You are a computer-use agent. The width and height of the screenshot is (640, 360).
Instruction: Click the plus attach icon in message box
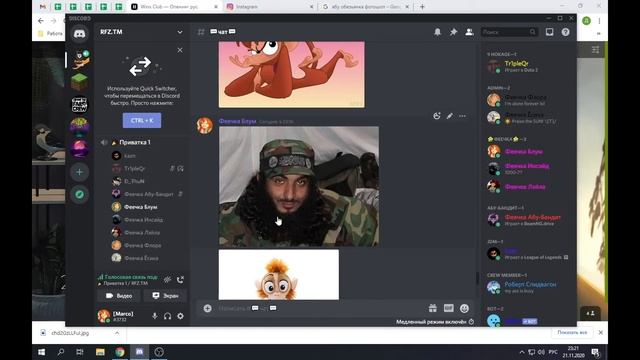[207, 308]
